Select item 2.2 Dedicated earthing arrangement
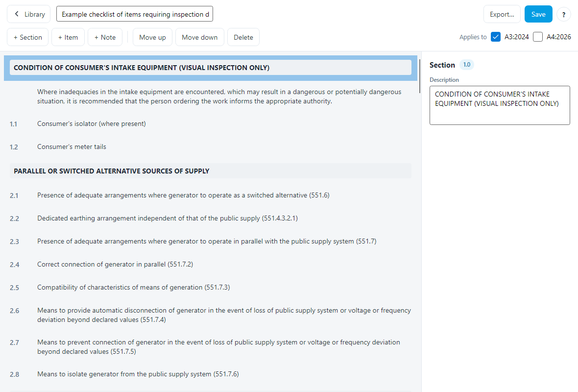The width and height of the screenshot is (578, 392). (x=211, y=219)
